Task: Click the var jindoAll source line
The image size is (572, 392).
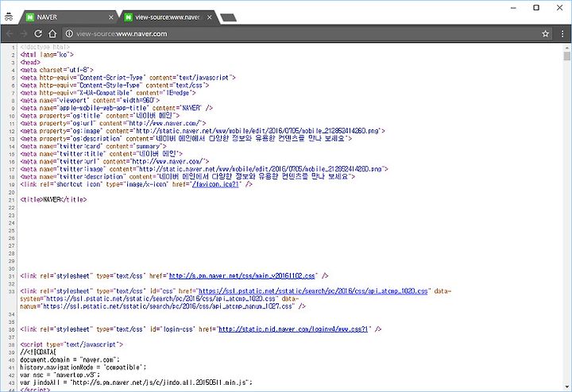Action: tap(136, 383)
